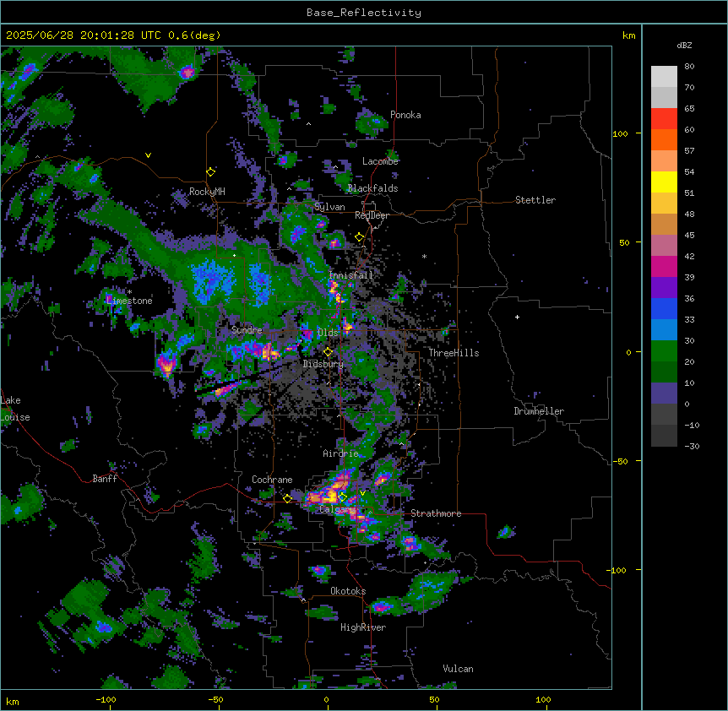Click the white asterisk marker east of Innisfail
728x711 pixels.
point(424,257)
